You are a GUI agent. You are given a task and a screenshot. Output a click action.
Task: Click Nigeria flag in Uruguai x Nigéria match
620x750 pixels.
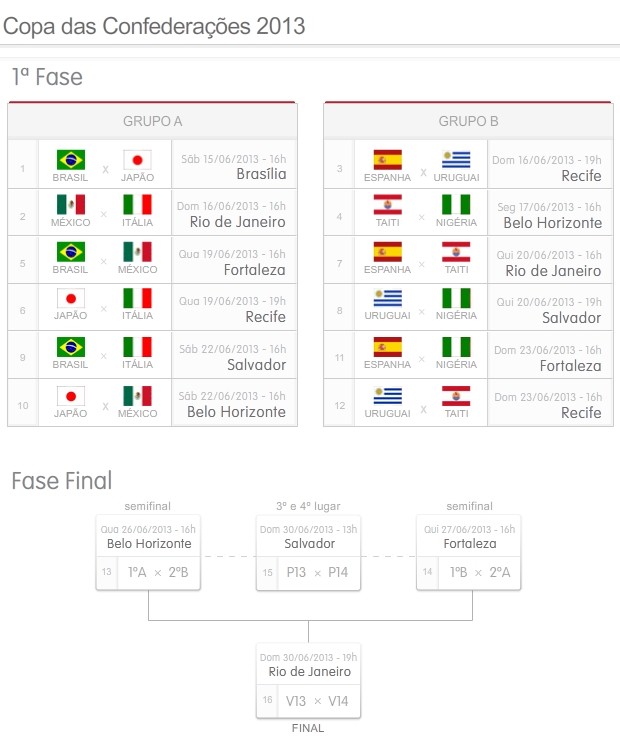(x=456, y=298)
